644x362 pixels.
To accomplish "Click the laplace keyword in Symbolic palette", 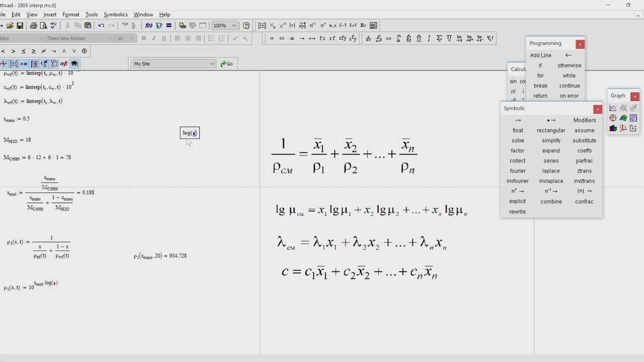I will click(x=551, y=171).
